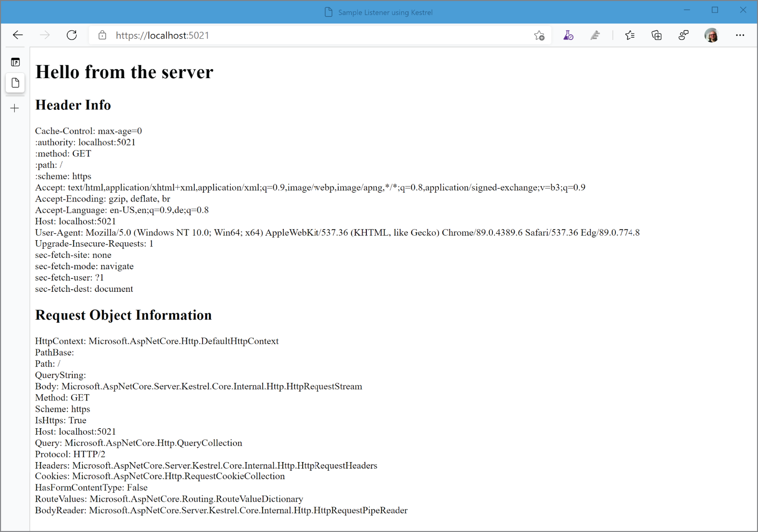Click the page icon beside the window title
This screenshot has width=758, height=532.
pyautogui.click(x=328, y=12)
